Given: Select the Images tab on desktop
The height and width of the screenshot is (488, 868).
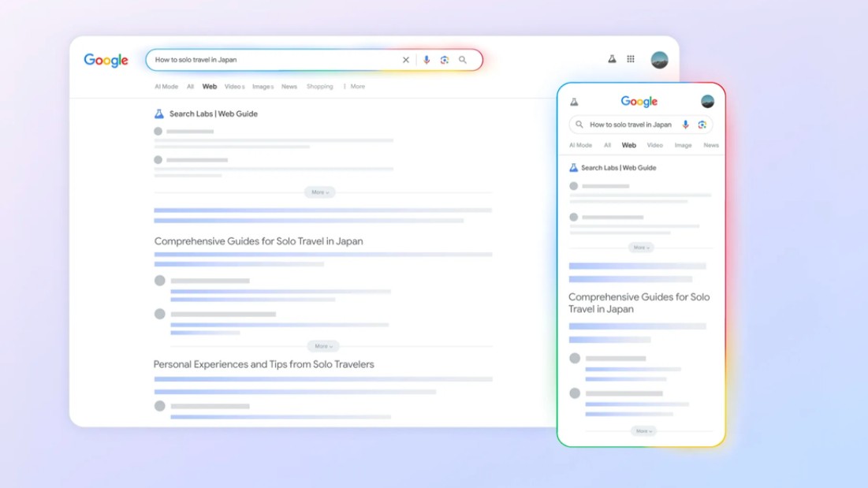Looking at the screenshot, I should [263, 86].
